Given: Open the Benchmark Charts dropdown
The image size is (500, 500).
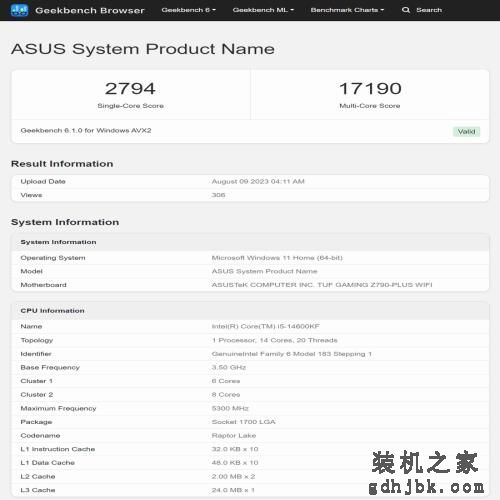Looking at the screenshot, I should click(347, 10).
